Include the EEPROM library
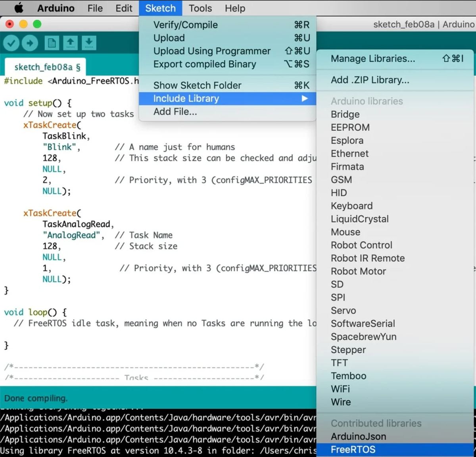Viewport: 476px width, 457px height. [395, 127]
